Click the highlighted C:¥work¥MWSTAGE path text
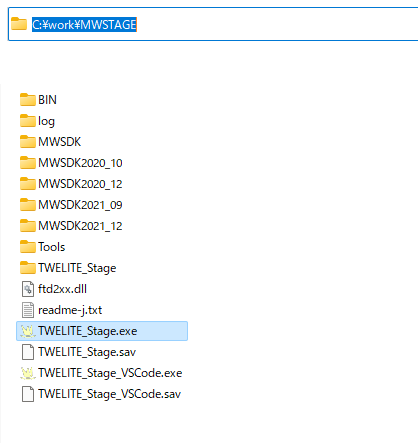This screenshot has height=443, width=418. click(x=84, y=24)
